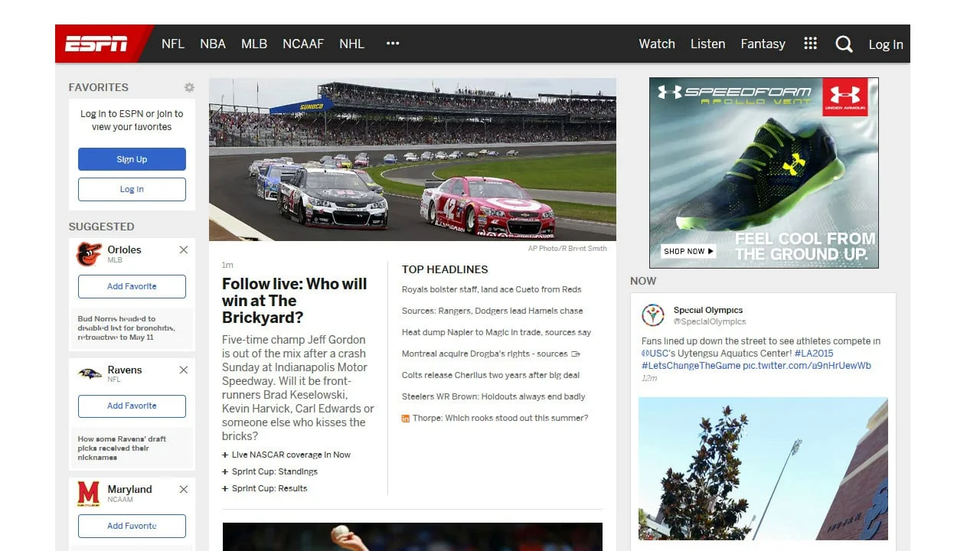Viewport: 980px width, 551px height.
Task: Open the NASCAR race photo
Action: coord(413,159)
